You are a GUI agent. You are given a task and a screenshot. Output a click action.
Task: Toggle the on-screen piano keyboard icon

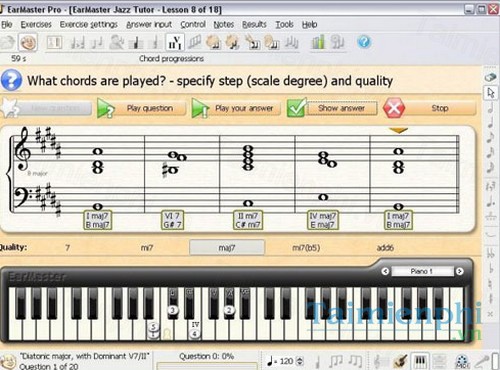click(420, 361)
